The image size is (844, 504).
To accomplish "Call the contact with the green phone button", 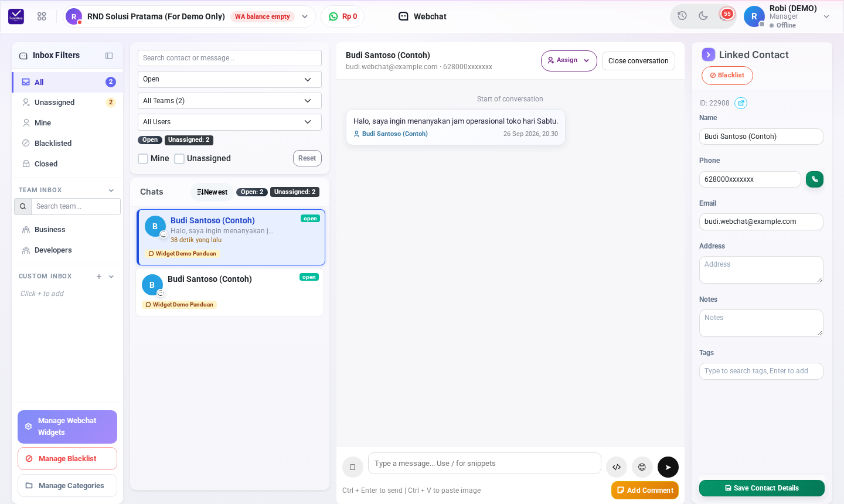I will [x=815, y=179].
